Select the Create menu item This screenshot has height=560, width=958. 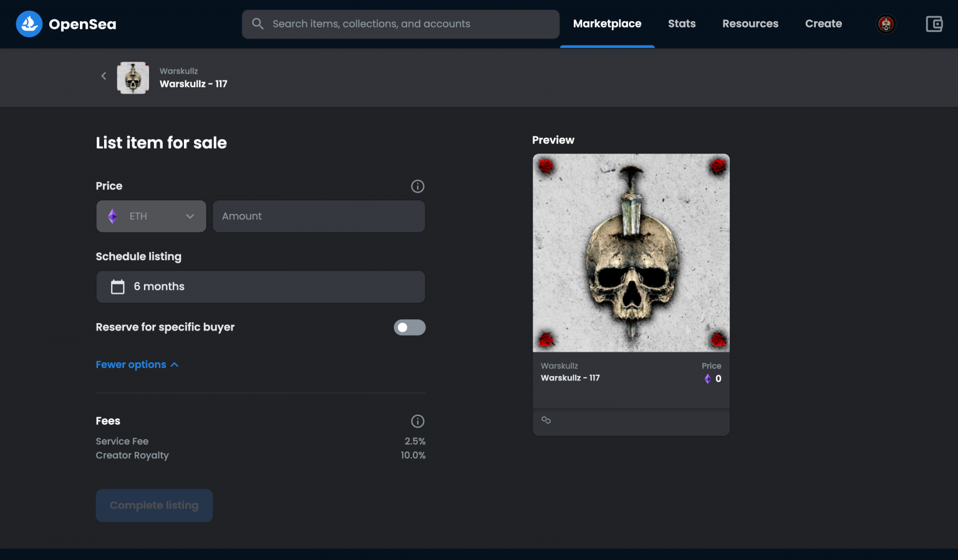[823, 24]
